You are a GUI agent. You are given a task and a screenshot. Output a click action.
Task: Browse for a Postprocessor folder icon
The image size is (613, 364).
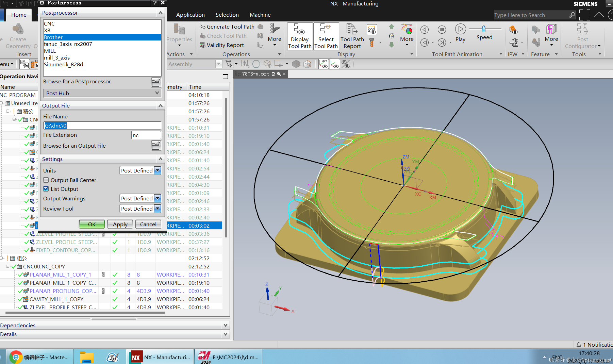point(156,82)
